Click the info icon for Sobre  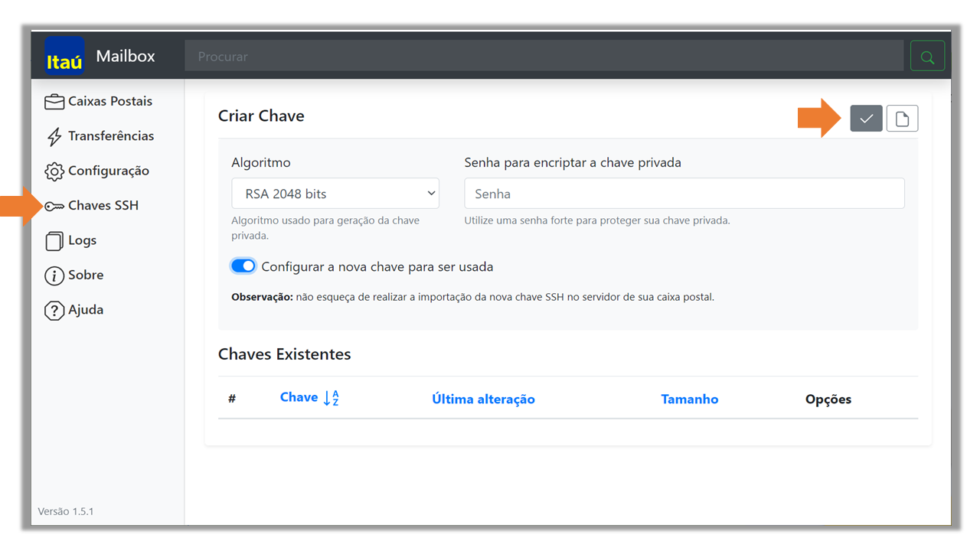pos(54,275)
